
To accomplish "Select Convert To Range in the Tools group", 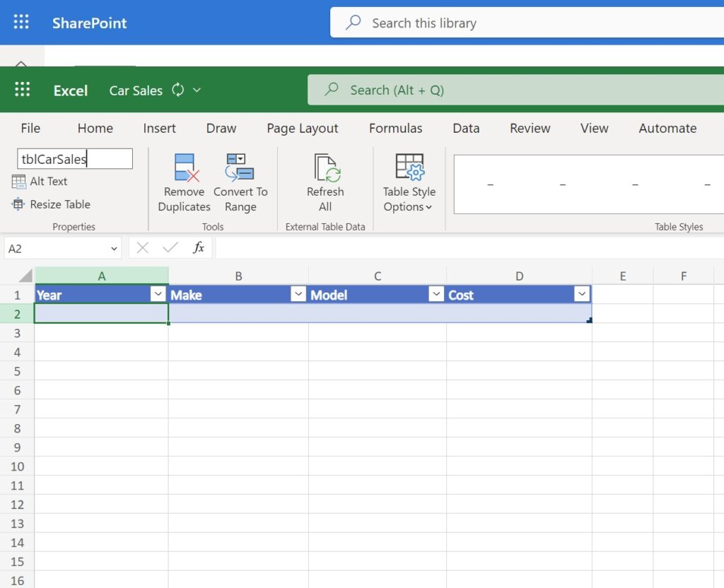I will (240, 184).
